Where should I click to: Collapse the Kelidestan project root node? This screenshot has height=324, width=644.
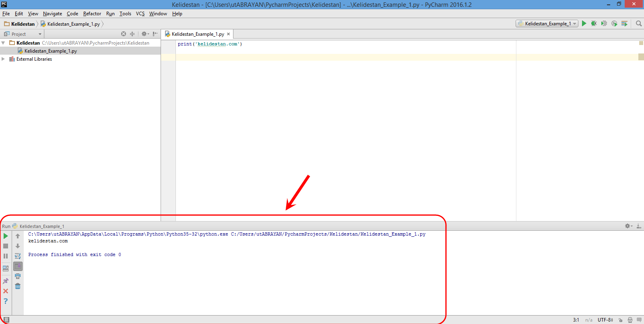[x=3, y=43]
